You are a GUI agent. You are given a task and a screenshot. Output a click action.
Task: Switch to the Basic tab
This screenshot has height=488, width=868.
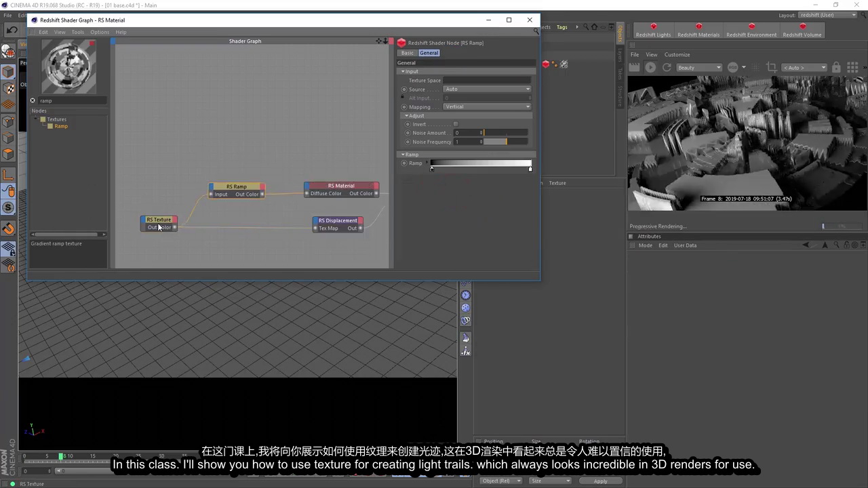(x=407, y=53)
